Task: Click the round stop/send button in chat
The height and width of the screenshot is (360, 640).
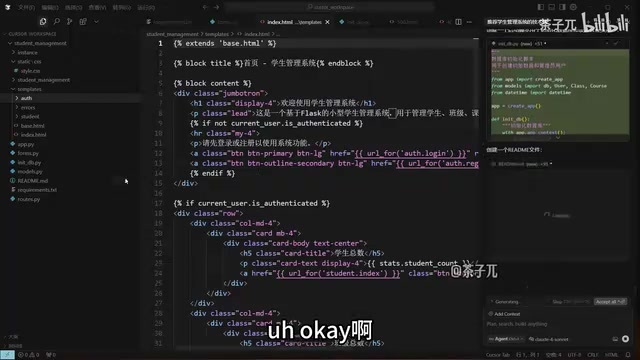Action: pos(625,339)
